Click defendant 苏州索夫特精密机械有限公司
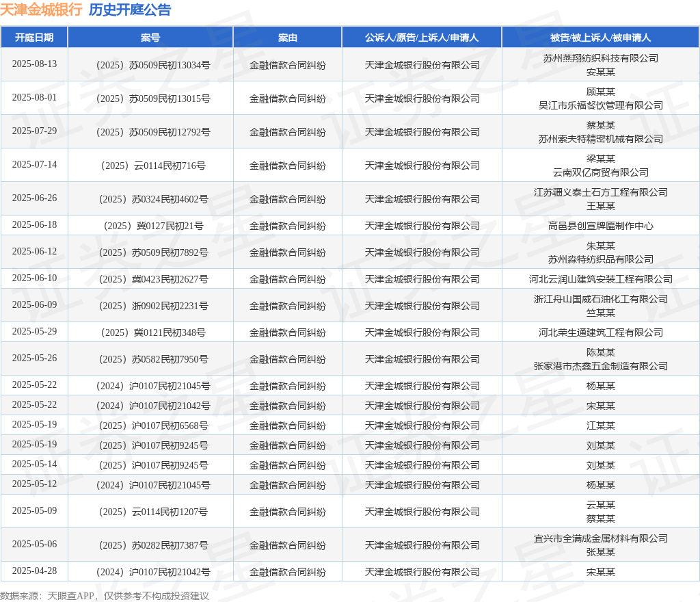 coord(600,139)
